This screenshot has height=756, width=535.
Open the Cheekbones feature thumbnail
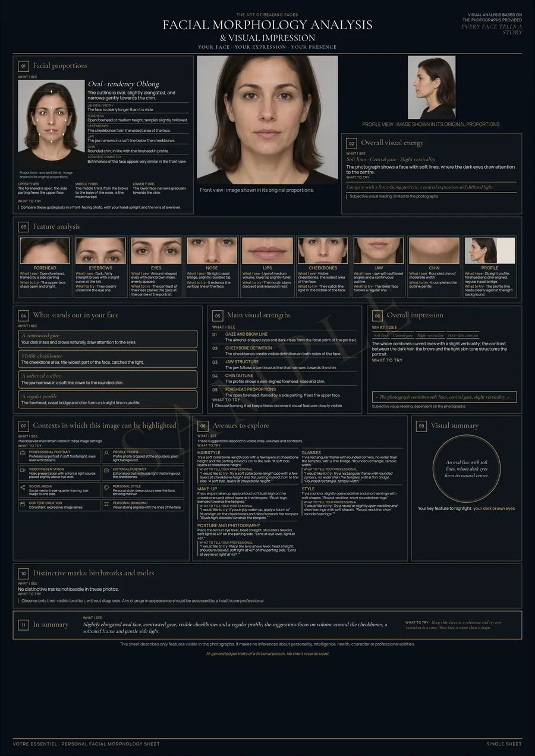click(x=323, y=250)
